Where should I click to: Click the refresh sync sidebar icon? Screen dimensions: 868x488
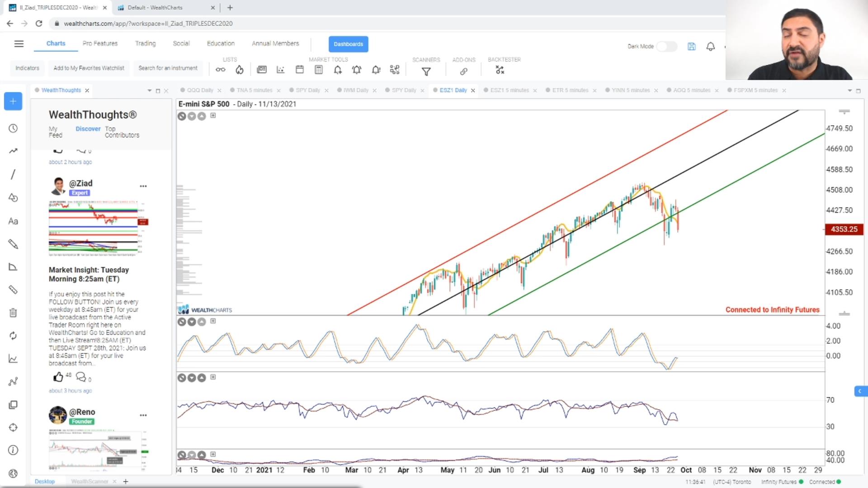pyautogui.click(x=13, y=336)
